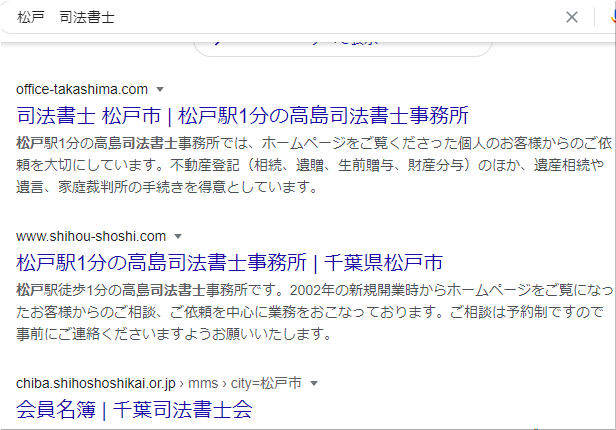Click the mms breadcrumb segment in third result

203,383
